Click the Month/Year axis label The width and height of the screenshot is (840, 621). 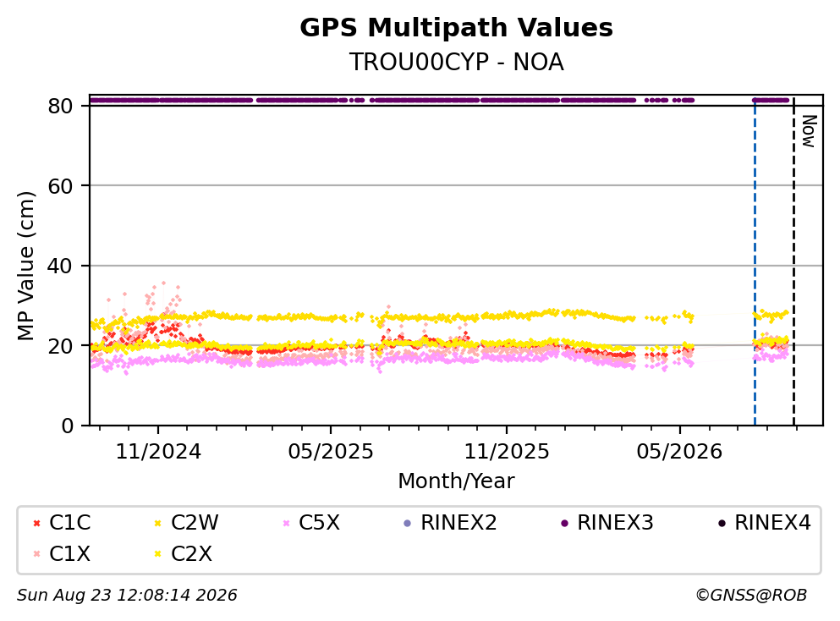point(456,481)
